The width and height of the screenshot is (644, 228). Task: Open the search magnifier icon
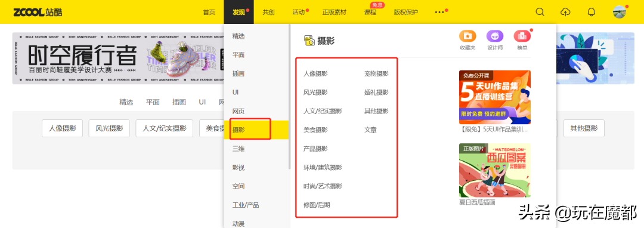540,12
